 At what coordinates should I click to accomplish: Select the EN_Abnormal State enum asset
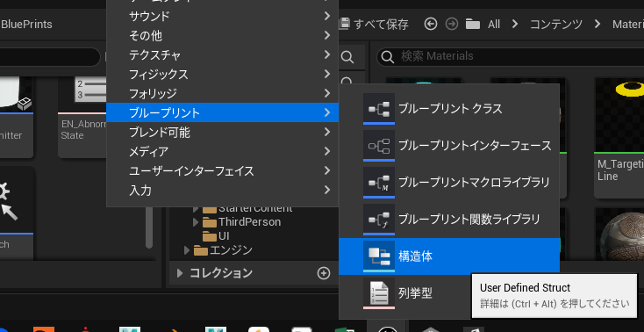point(82,117)
